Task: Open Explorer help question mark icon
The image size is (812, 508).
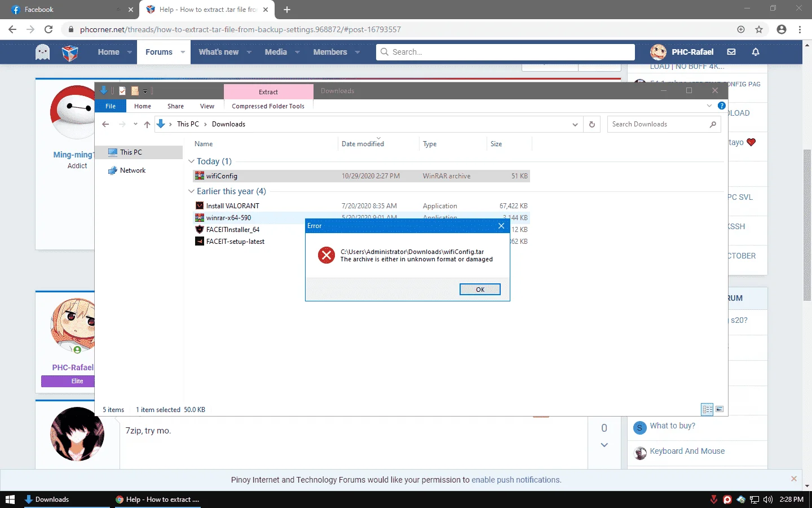Action: click(x=721, y=106)
